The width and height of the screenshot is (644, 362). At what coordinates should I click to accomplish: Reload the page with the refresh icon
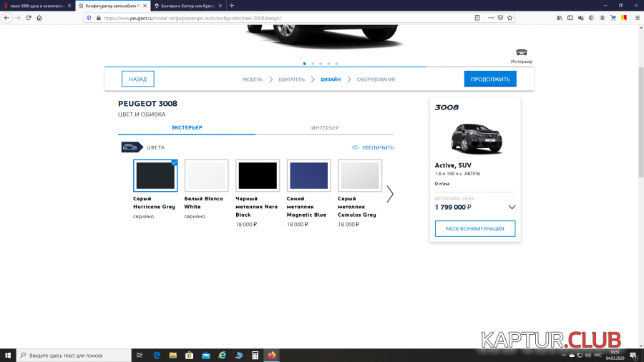29,18
